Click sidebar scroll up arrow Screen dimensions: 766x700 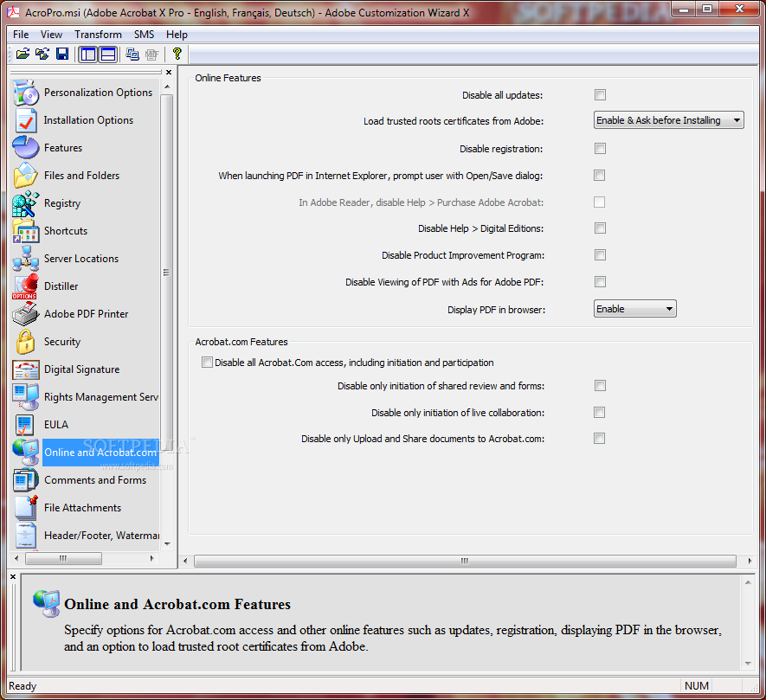pos(167,87)
